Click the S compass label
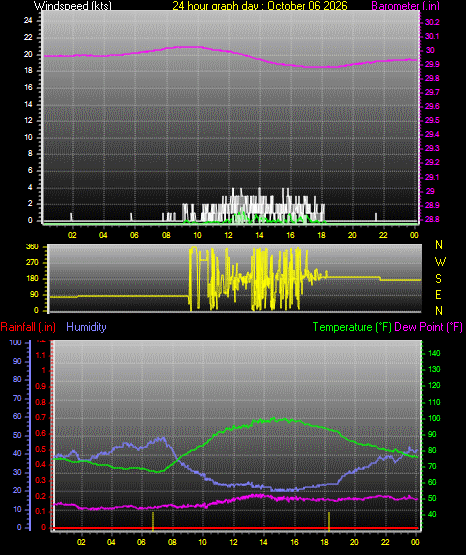This screenshot has width=466, height=555. click(438, 279)
